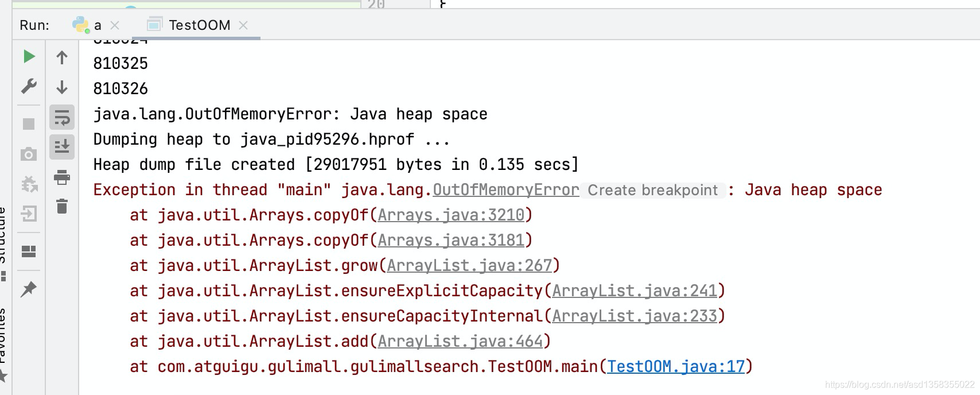The image size is (980, 395).
Task: Open the restore layout icon
Action: (x=29, y=251)
